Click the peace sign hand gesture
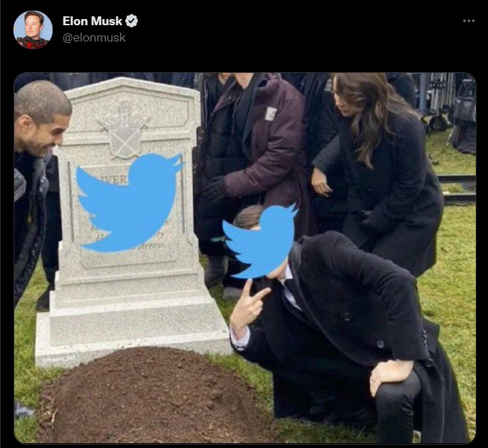This screenshot has height=448, width=488. [249, 306]
